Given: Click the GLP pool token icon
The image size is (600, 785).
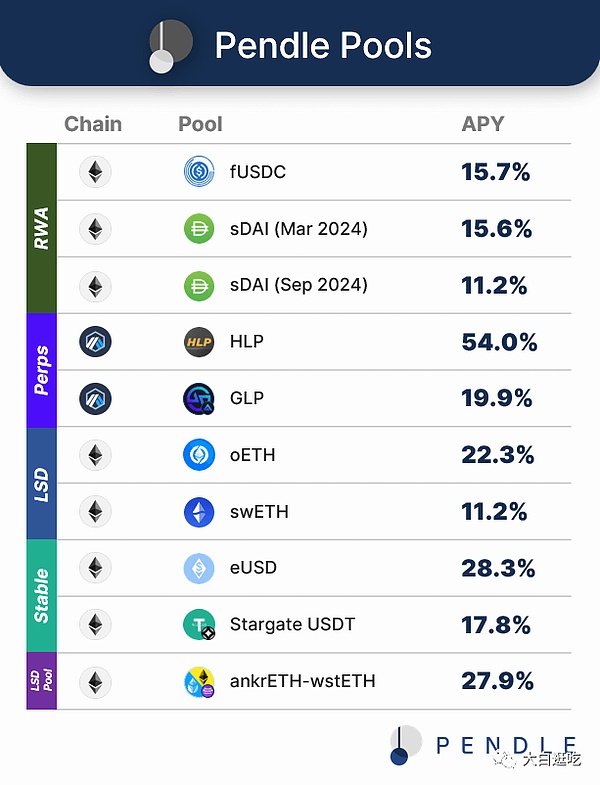Looking at the screenshot, I should 200,398.
